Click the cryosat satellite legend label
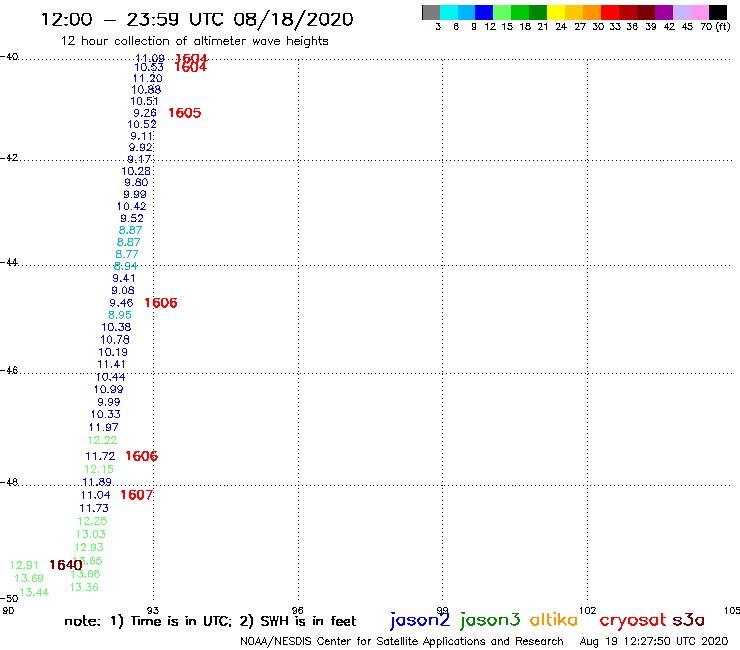 click(633, 621)
